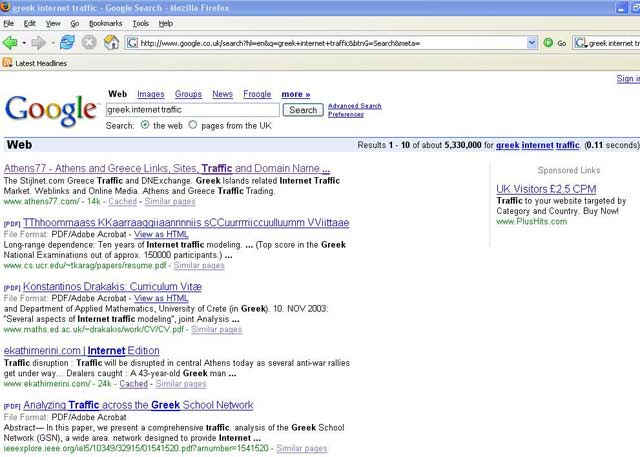Click the Google favicon in address bar
640x457 pixels.
[x=132, y=42]
